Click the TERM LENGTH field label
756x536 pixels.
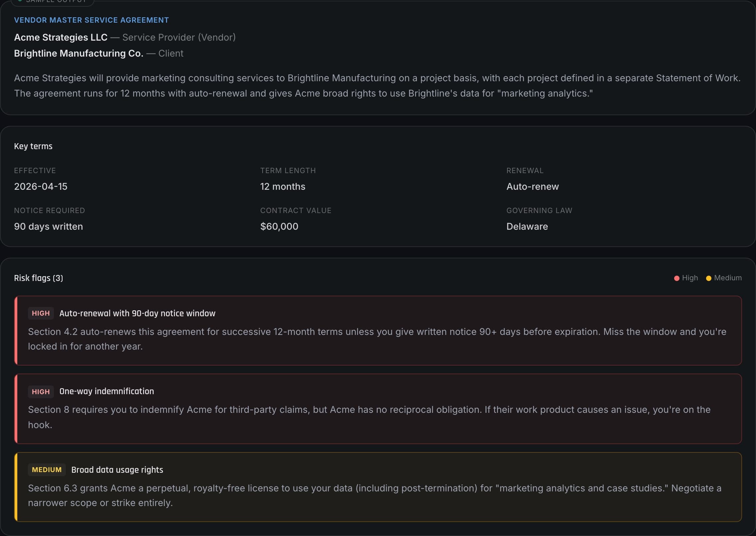point(288,170)
